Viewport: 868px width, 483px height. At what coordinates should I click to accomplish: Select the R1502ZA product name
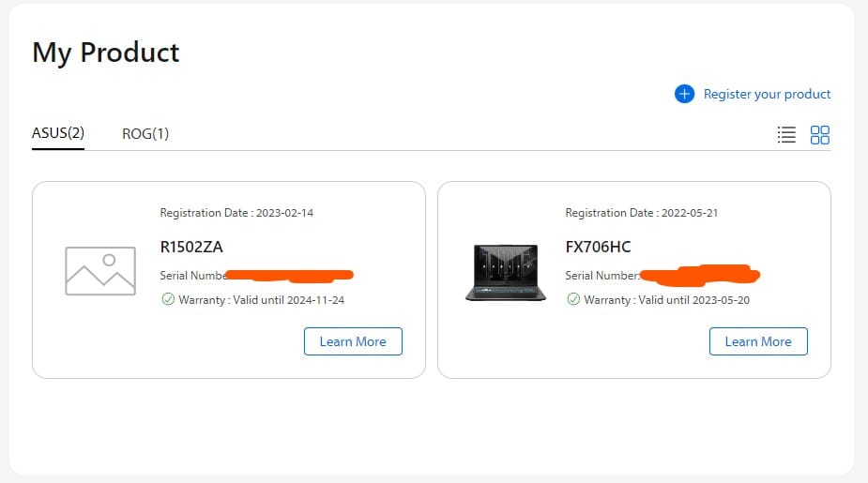191,248
